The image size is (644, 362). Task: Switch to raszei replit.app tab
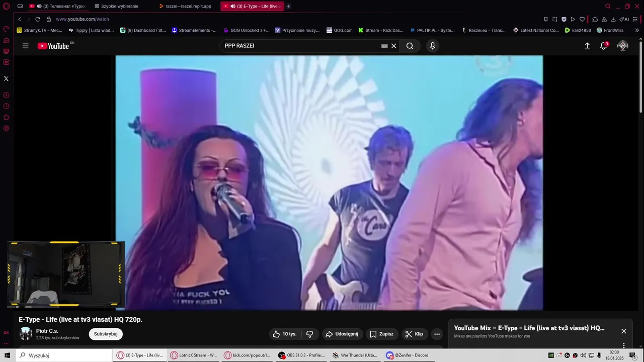185,6
